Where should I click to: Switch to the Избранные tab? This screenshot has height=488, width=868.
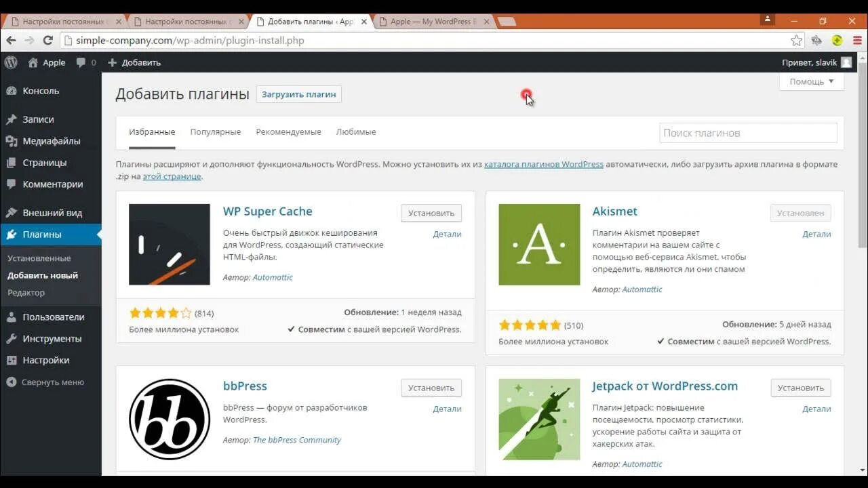pos(152,132)
